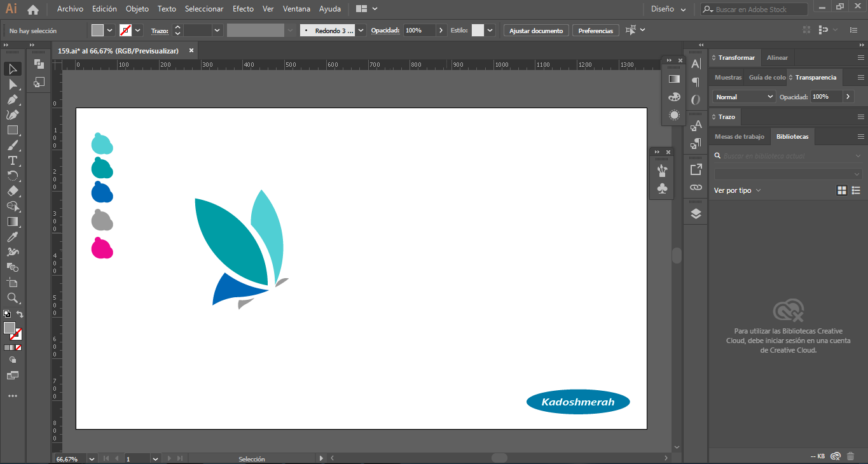Open the Efecto menu

click(x=243, y=9)
